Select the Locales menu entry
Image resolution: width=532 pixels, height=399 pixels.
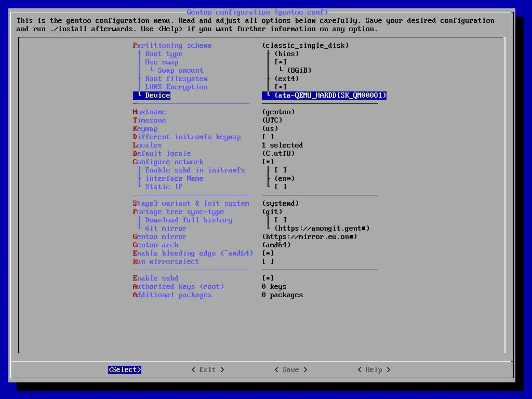point(147,145)
